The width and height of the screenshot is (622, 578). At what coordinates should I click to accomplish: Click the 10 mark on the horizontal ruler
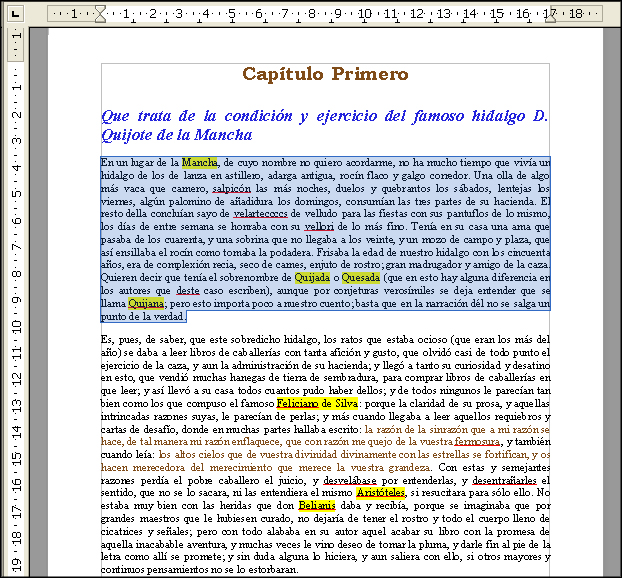click(365, 14)
